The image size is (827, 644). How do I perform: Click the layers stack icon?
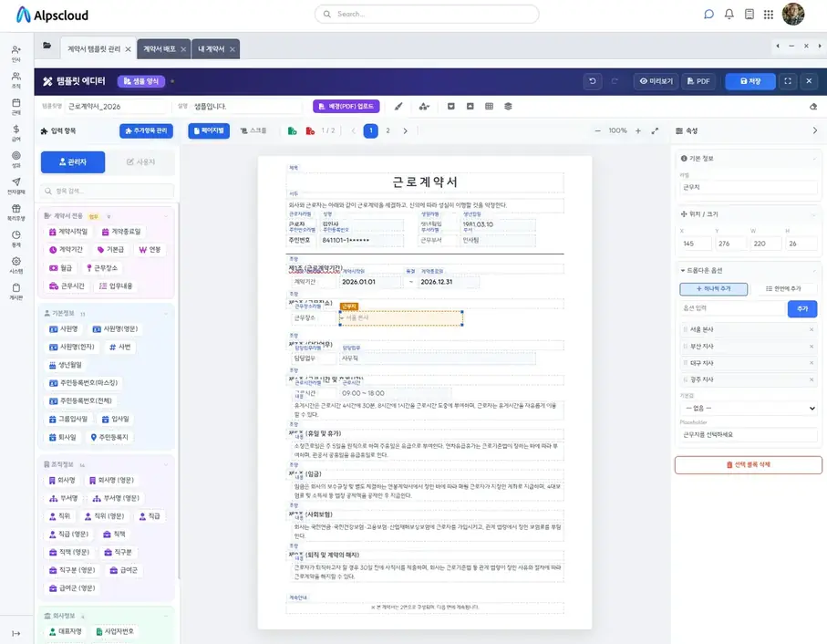(x=508, y=107)
